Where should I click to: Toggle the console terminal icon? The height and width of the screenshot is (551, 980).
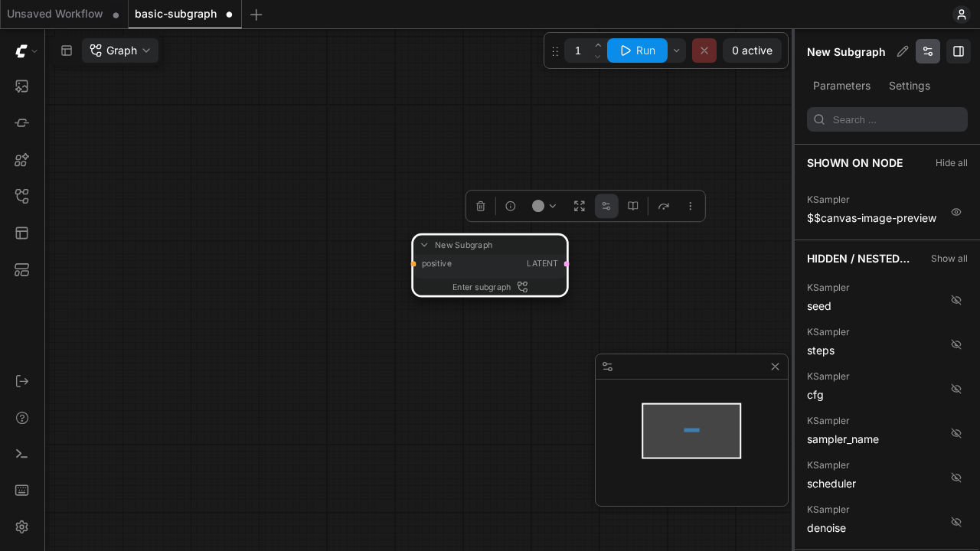[22, 454]
